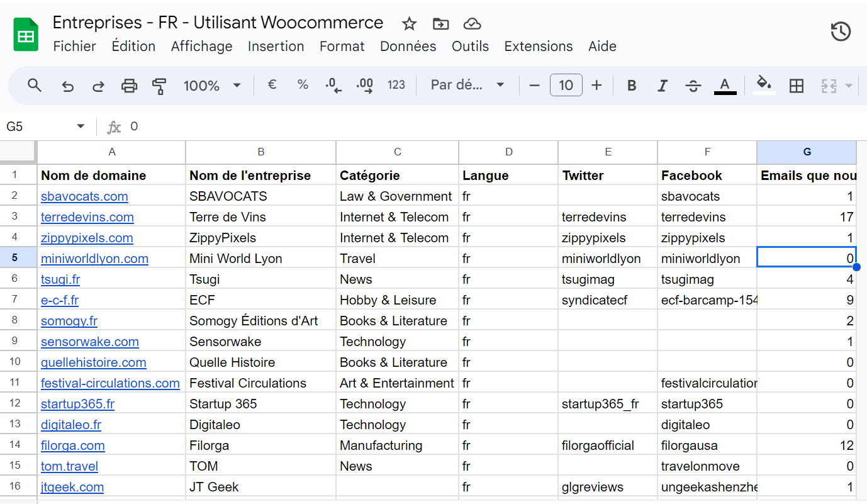Image resolution: width=867 pixels, height=504 pixels.
Task: Open version history clock icon
Action: pyautogui.click(x=841, y=31)
